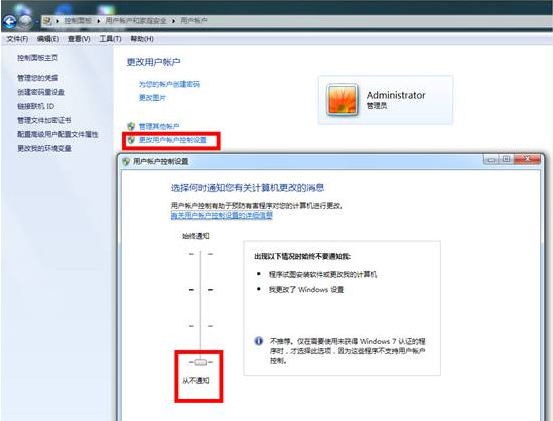This screenshot has height=421, width=553.
Task: Click shield icon in 用户帐户控制设置 title bar
Action: [x=126, y=162]
